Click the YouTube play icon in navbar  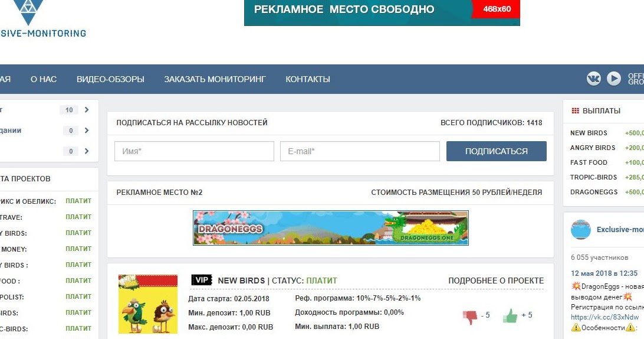614,79
